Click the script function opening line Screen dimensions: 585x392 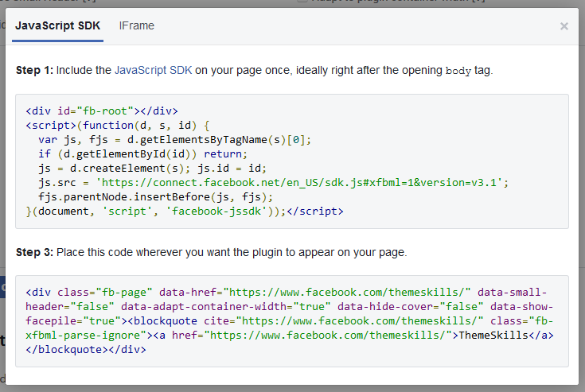pos(118,126)
